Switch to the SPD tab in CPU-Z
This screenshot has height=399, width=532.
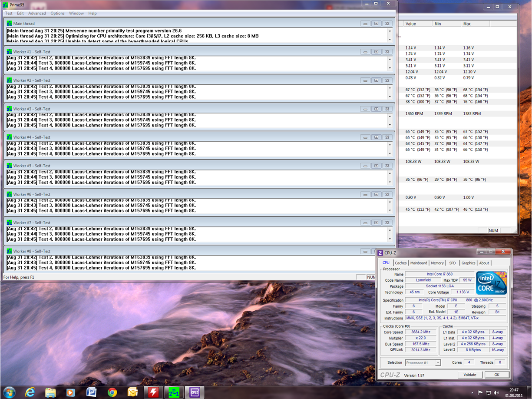[453, 263]
